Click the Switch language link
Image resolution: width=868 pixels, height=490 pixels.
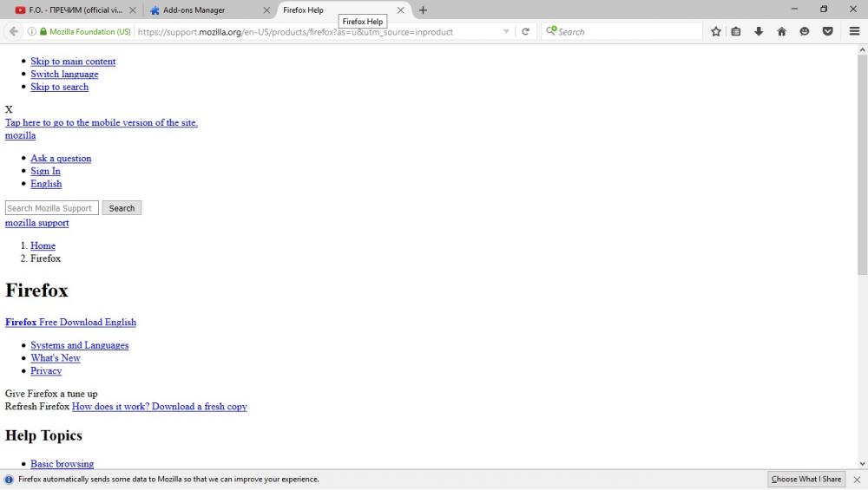[64, 74]
